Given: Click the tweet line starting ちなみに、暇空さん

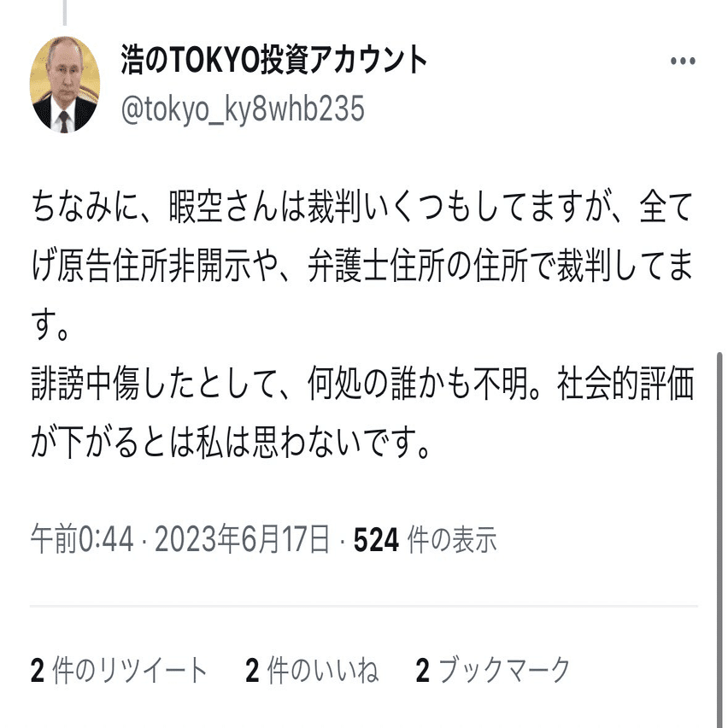Looking at the screenshot, I should coord(362,207).
